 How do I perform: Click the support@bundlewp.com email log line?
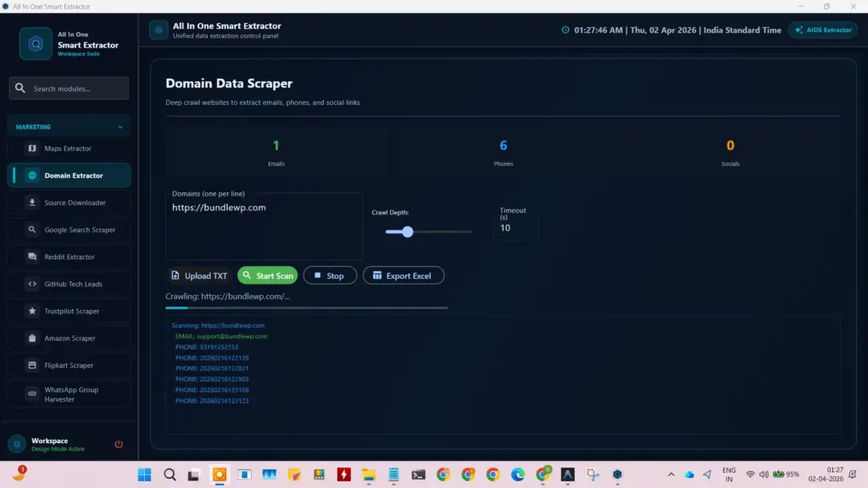pyautogui.click(x=221, y=336)
